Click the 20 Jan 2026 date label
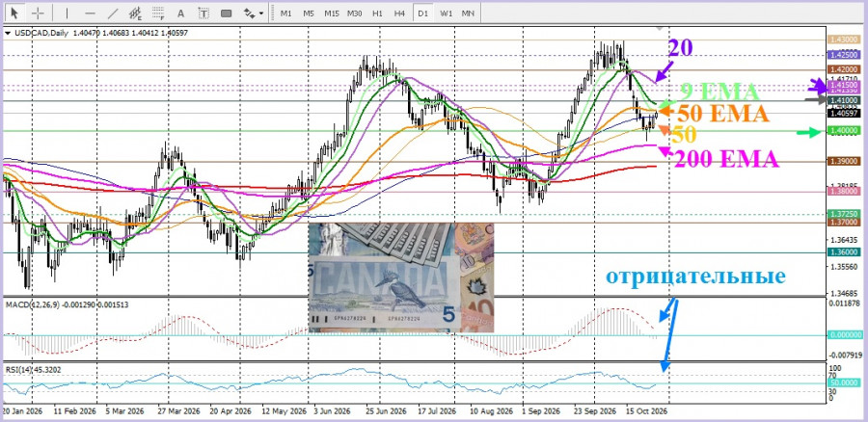 (x=23, y=412)
